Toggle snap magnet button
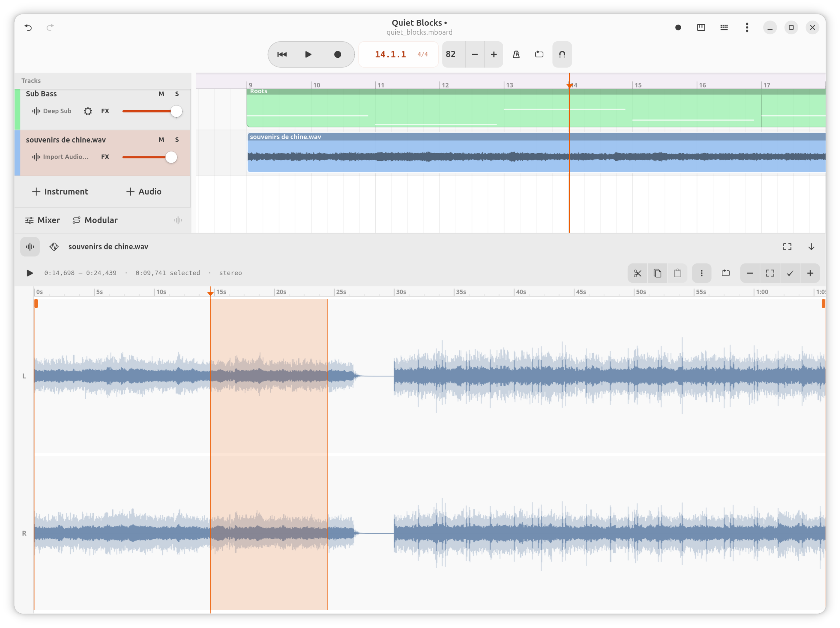 pos(562,54)
